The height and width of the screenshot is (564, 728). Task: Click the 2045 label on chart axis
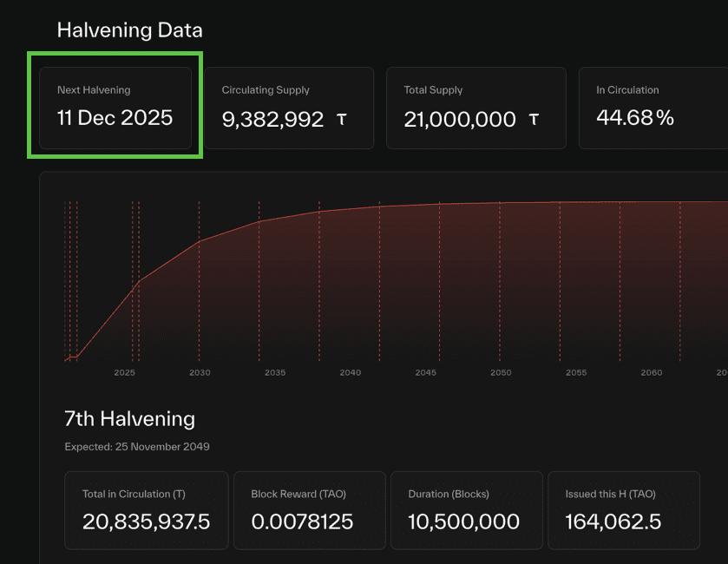coord(426,373)
